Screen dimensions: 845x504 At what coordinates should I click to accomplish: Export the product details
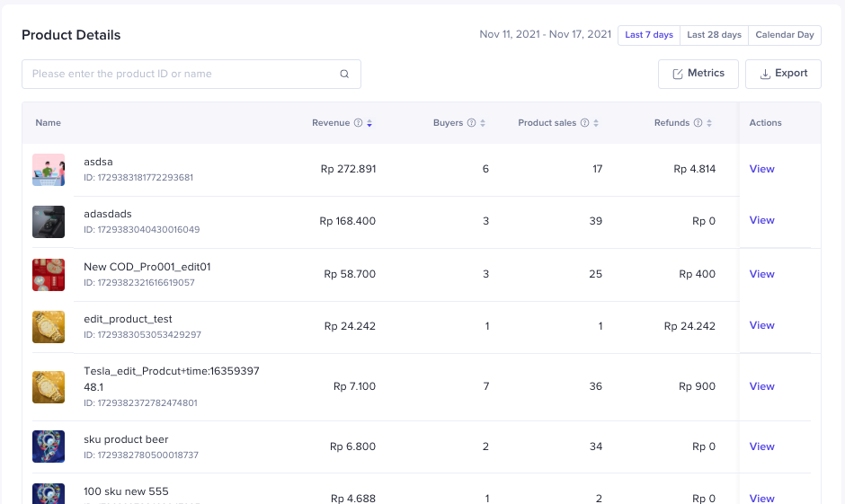click(783, 74)
